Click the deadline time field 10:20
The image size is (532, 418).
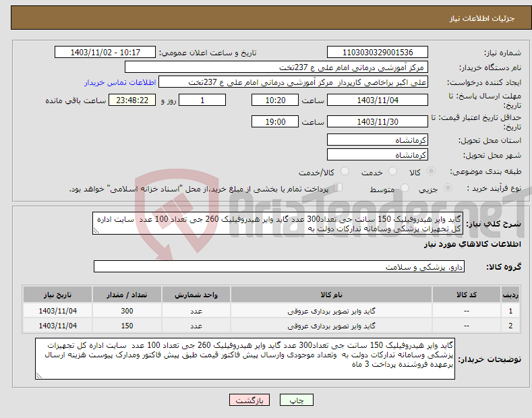(275, 100)
